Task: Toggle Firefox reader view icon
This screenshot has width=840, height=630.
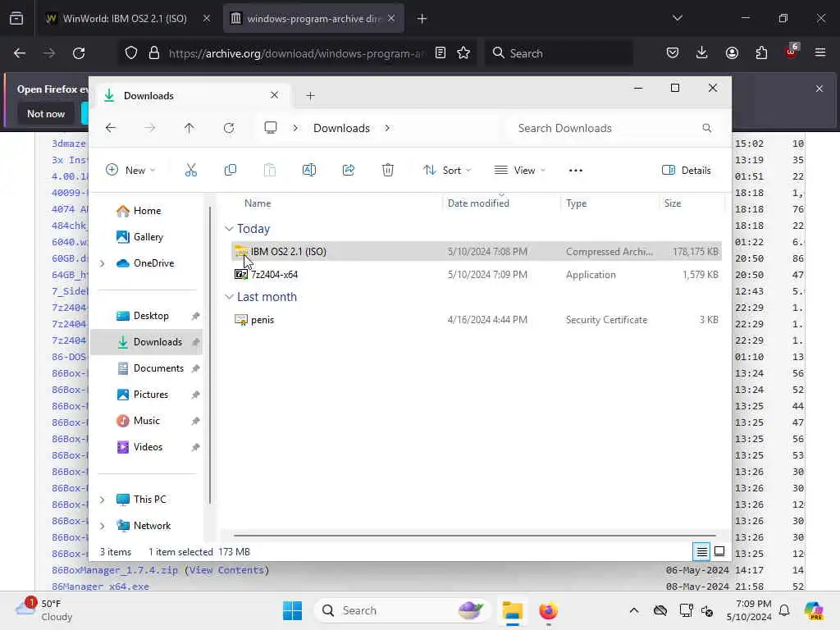Action: [x=441, y=53]
